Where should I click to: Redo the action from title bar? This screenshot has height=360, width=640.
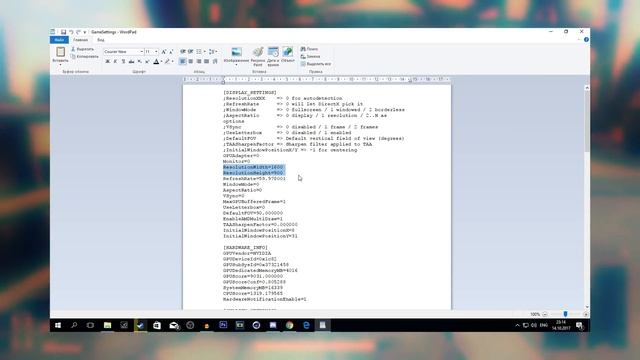point(78,32)
